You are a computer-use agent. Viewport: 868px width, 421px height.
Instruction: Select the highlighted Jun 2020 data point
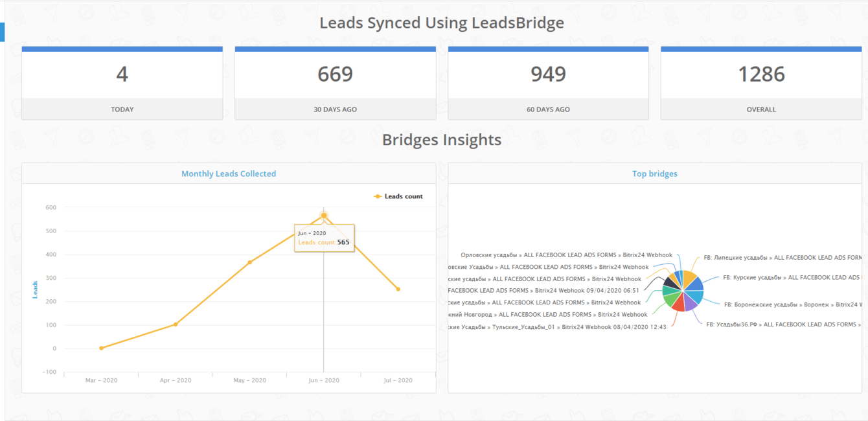pyautogui.click(x=324, y=216)
